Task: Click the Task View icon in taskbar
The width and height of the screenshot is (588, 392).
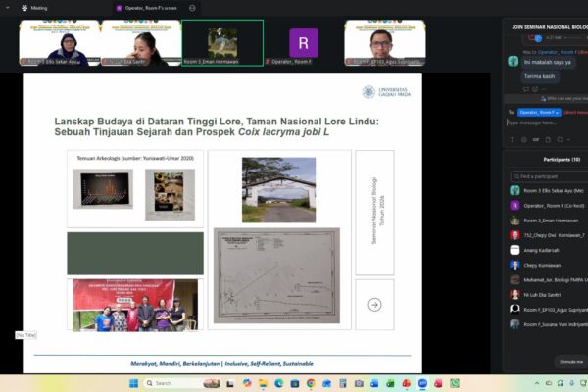Action: [x=230, y=383]
